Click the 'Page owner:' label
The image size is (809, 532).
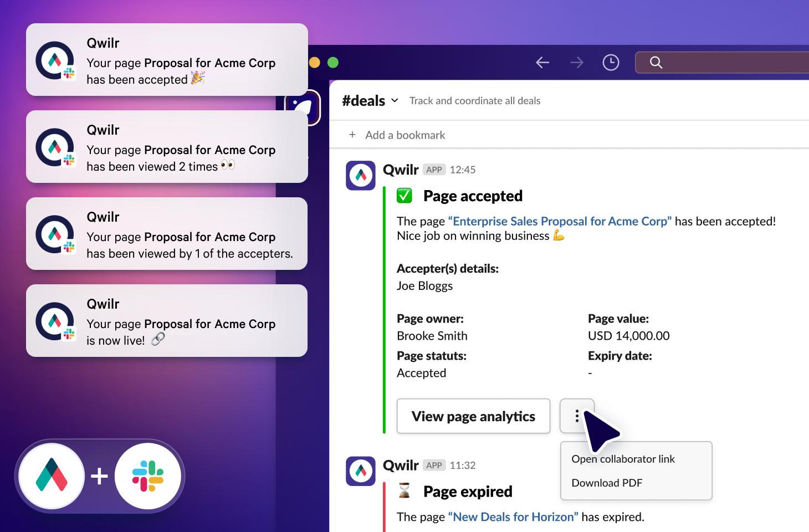point(431,319)
